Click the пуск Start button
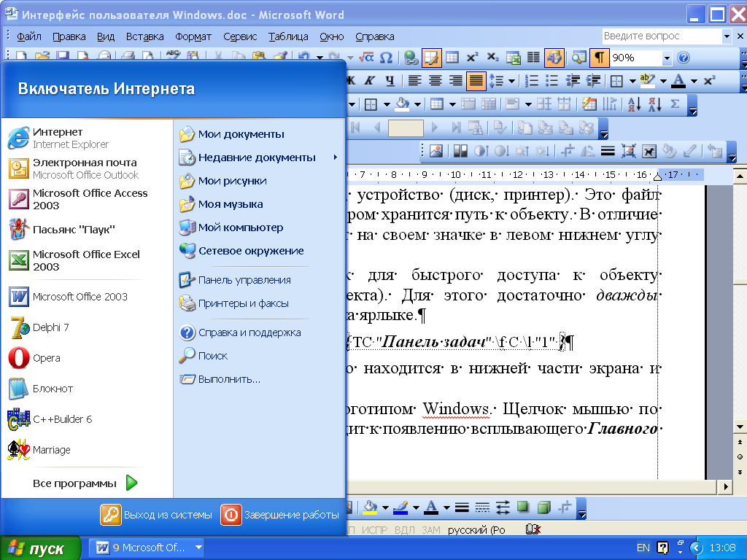747x560 pixels. [40, 548]
